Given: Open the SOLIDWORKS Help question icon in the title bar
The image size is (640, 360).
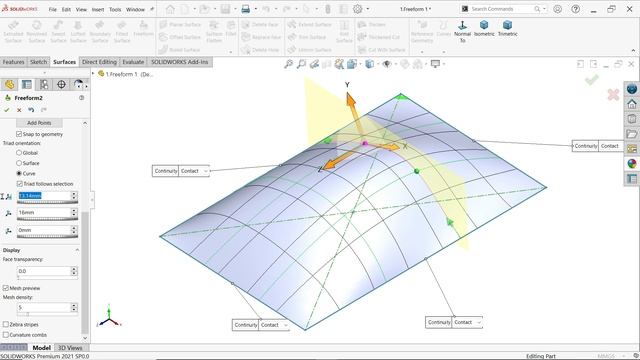Looking at the screenshot, I should (x=576, y=9).
